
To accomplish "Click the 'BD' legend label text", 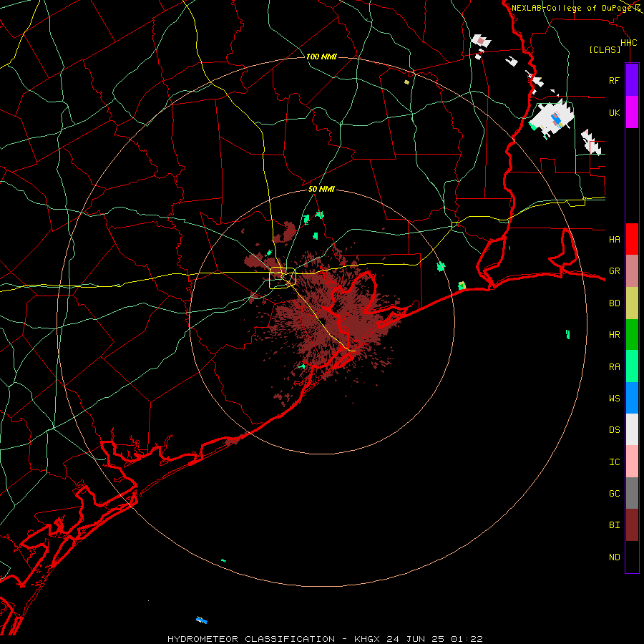I will [614, 303].
